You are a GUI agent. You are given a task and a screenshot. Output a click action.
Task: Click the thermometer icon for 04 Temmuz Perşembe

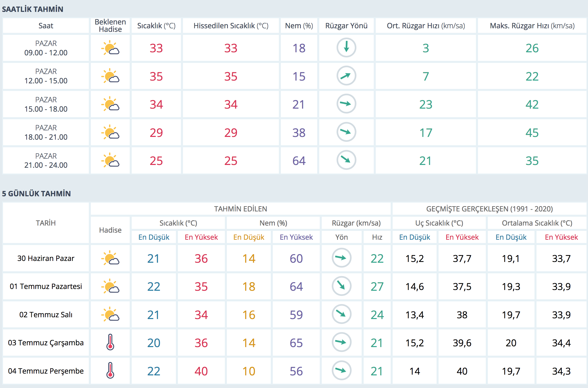(110, 371)
